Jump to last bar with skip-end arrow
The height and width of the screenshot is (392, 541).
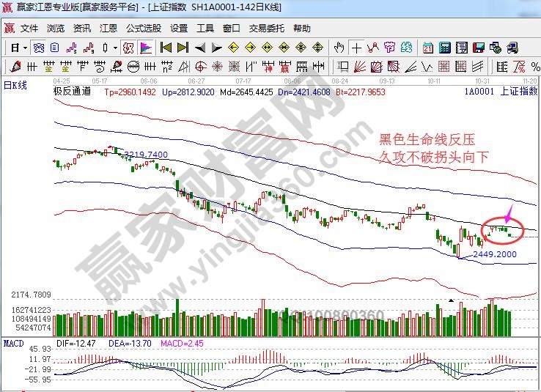(182, 48)
